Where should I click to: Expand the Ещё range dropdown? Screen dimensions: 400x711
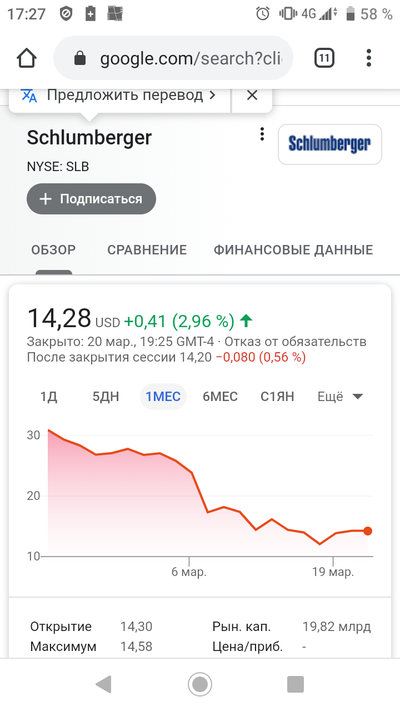tap(340, 397)
